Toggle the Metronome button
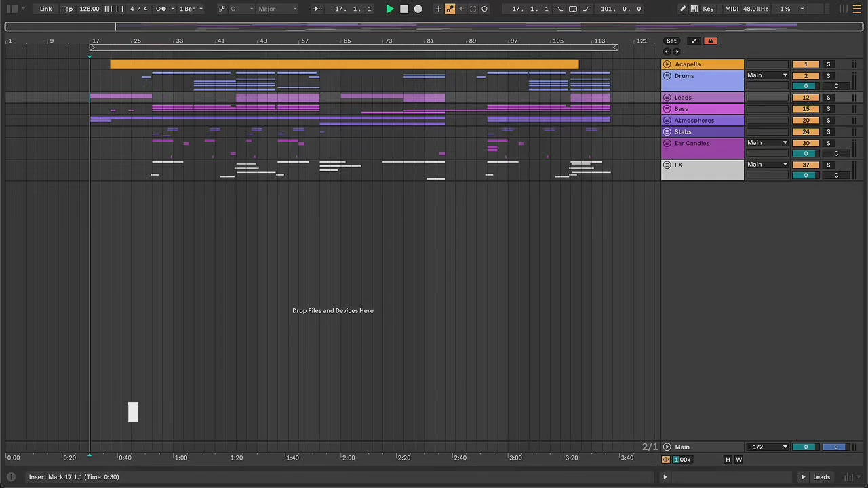 pos(161,9)
